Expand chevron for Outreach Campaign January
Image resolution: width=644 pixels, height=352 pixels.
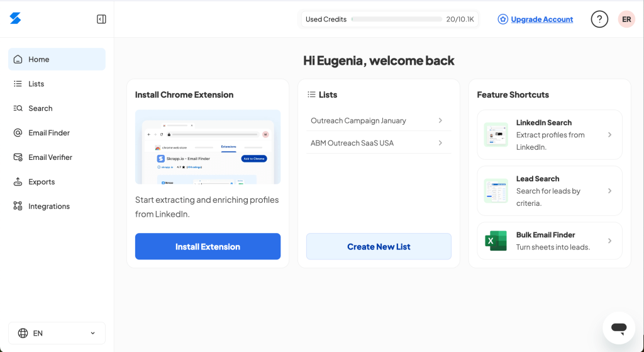(440, 120)
